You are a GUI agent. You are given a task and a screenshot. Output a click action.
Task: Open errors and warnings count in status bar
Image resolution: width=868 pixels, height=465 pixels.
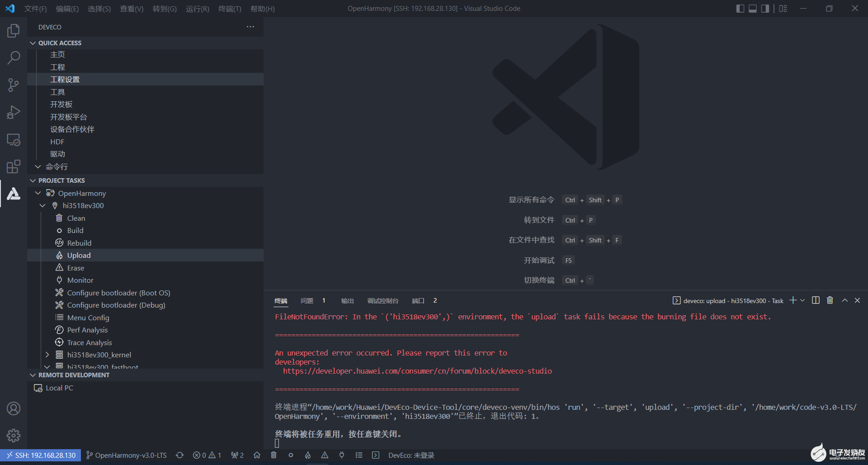click(x=207, y=455)
